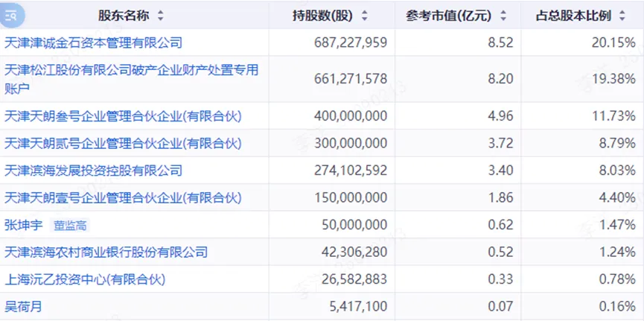644x321 pixels.
Task: Click the table search icon at top-left
Action: 11,16
